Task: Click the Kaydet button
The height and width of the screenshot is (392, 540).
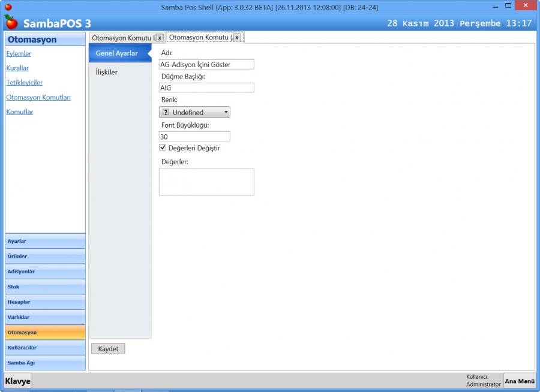Action: (x=107, y=348)
